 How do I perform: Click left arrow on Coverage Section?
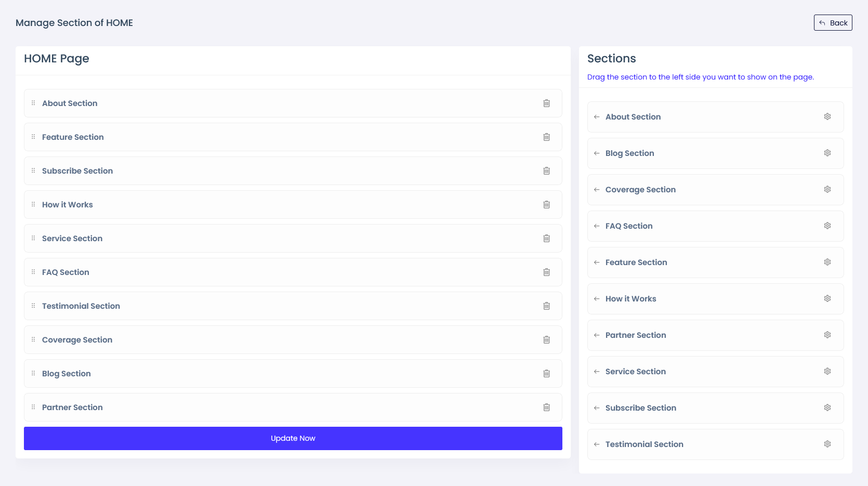[597, 190]
